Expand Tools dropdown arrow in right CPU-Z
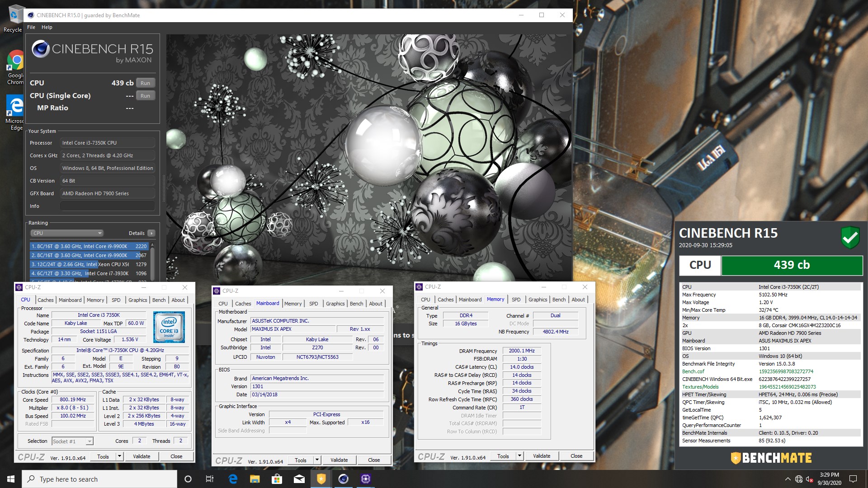868x488 pixels. point(519,456)
